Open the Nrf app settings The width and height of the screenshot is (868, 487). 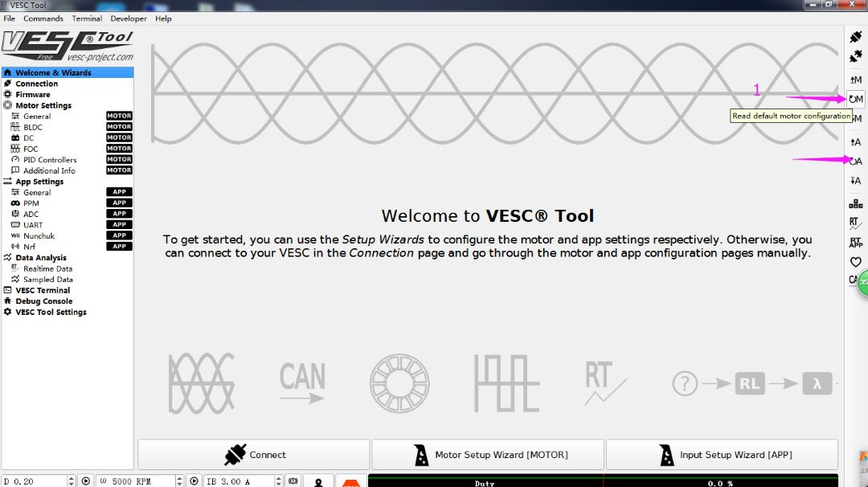[x=68, y=247]
